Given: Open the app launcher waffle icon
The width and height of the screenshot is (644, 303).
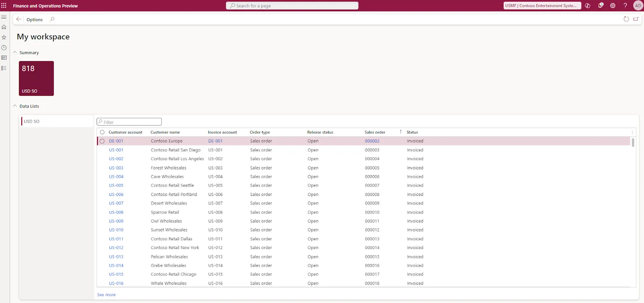Looking at the screenshot, I should [x=4, y=6].
